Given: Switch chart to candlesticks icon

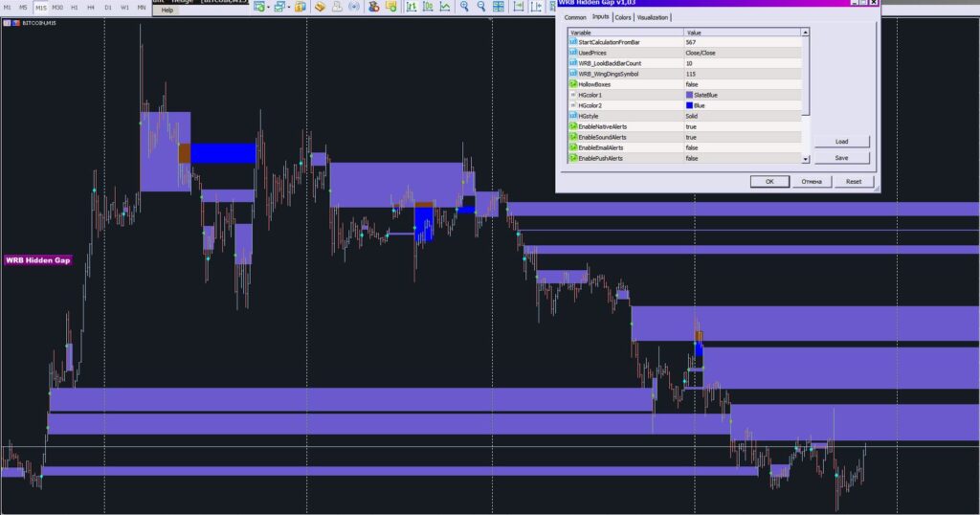Looking at the screenshot, I should 428,7.
